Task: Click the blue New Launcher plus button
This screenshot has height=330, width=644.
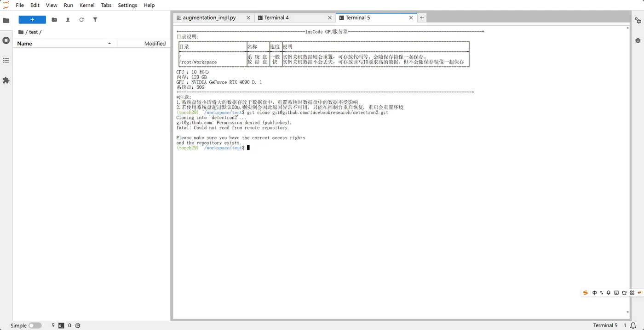Action: click(32, 20)
